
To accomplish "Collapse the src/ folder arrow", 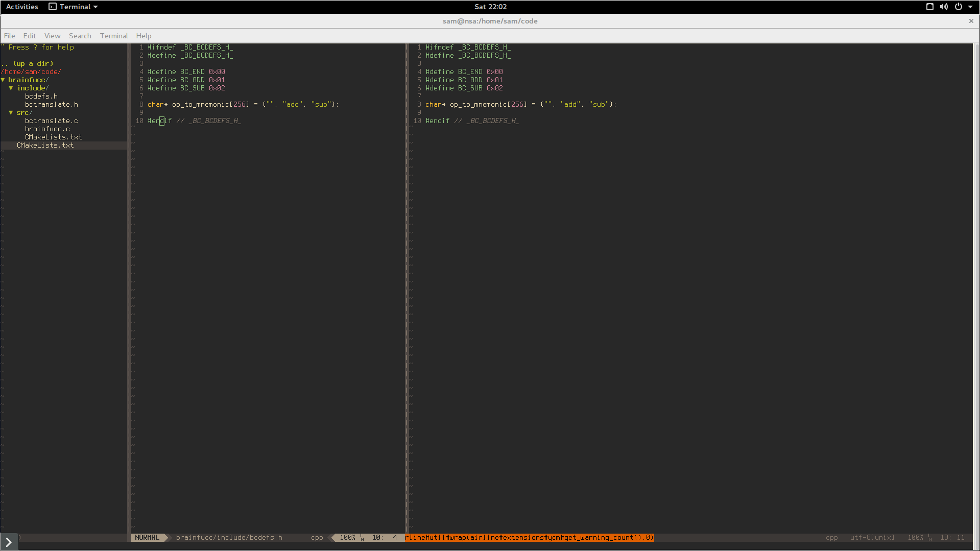I will (11, 113).
